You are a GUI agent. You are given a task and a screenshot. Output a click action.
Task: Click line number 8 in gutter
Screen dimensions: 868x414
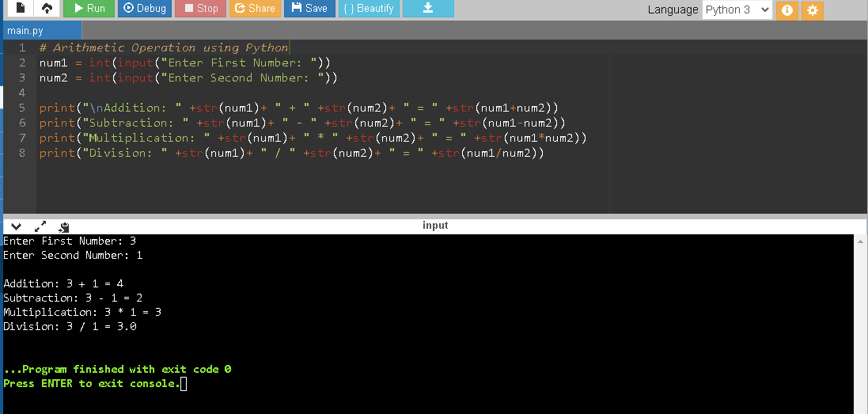coord(22,153)
